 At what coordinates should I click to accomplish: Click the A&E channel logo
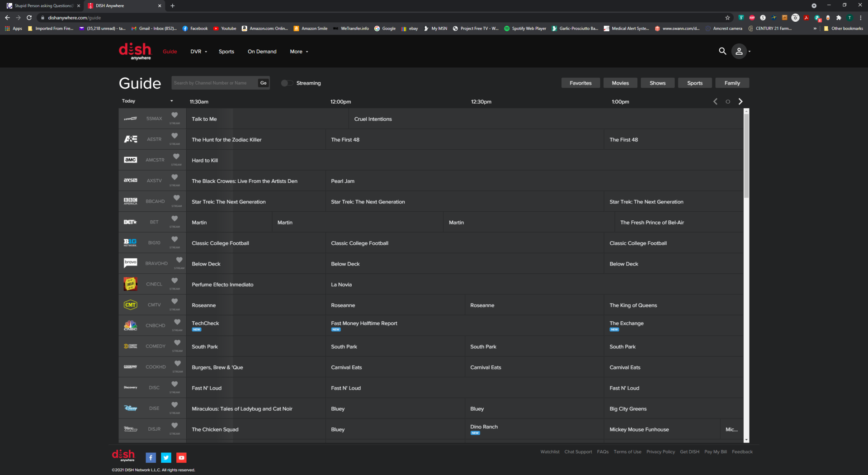(x=131, y=139)
